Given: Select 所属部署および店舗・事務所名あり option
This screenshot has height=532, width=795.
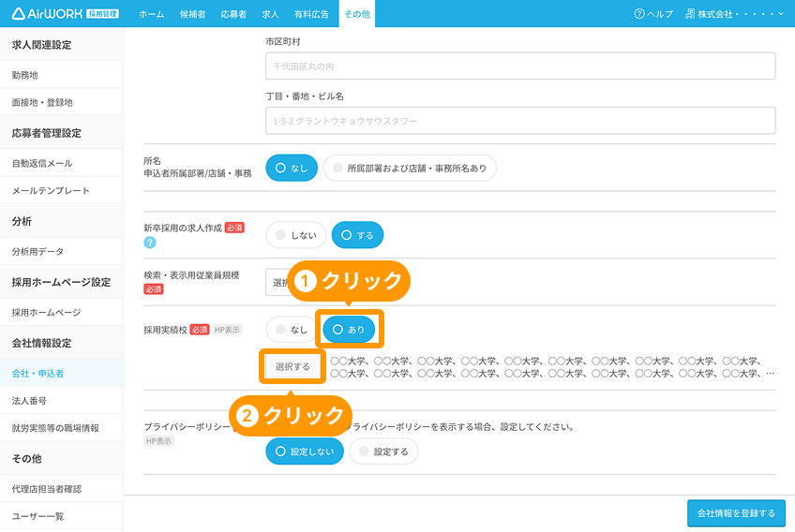Looking at the screenshot, I should click(410, 168).
